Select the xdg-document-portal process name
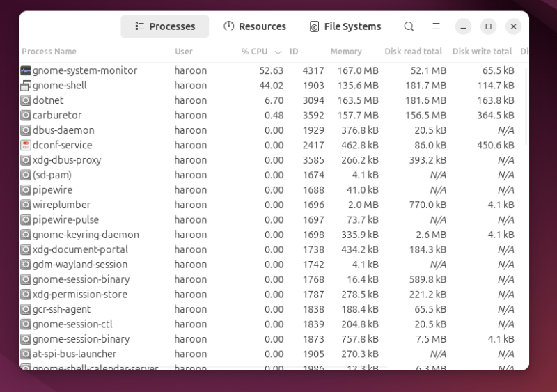Image resolution: width=557 pixels, height=392 pixels. (80, 249)
